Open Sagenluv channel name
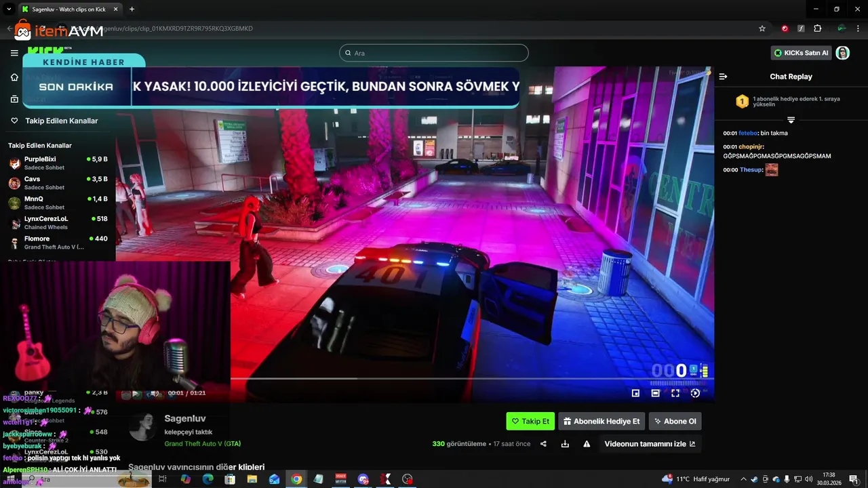This screenshot has width=868, height=488. point(185,419)
